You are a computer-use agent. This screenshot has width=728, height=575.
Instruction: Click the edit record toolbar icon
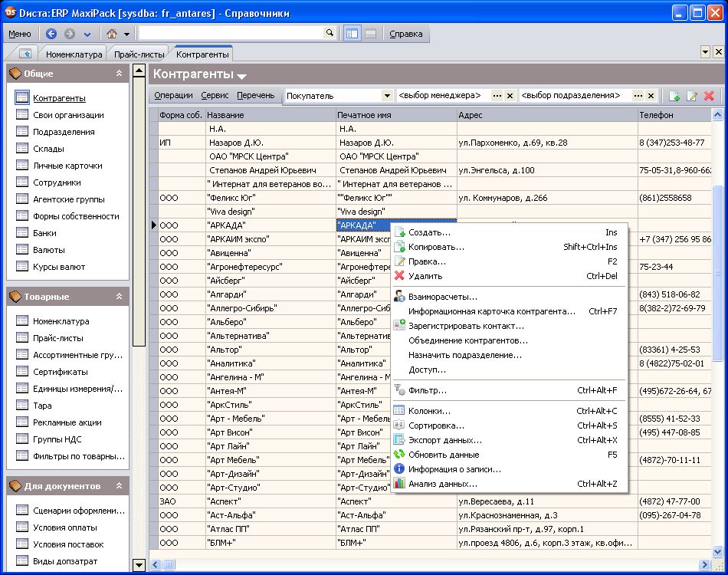coord(692,96)
